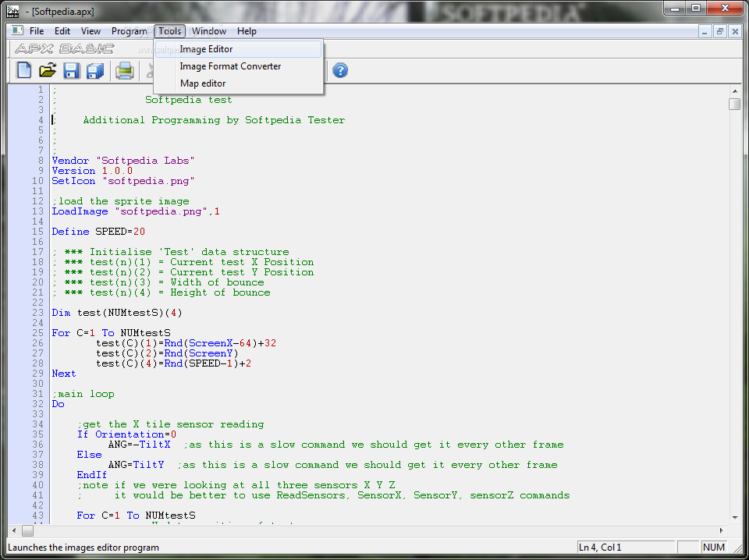
Task: Click the 'If Orientation=0' line
Action: pyautogui.click(x=126, y=434)
